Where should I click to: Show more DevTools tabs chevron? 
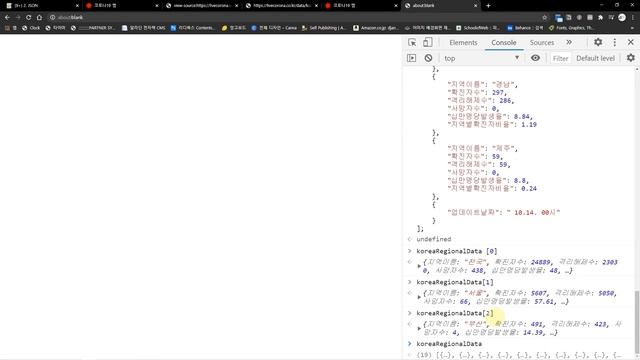point(569,42)
